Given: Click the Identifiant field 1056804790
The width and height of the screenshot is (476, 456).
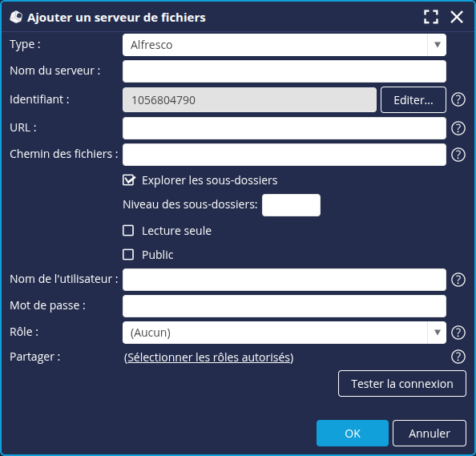Looking at the screenshot, I should click(x=249, y=100).
